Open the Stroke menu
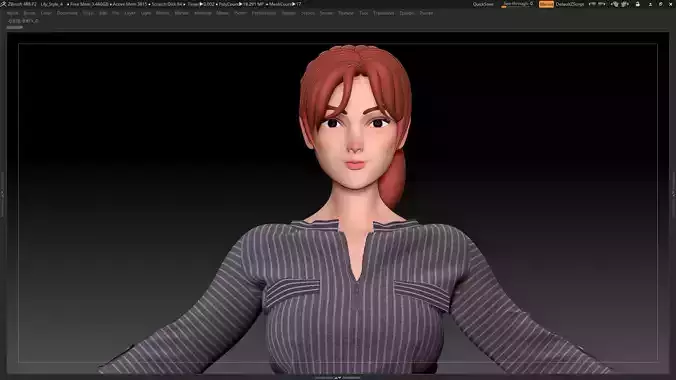 point(326,13)
